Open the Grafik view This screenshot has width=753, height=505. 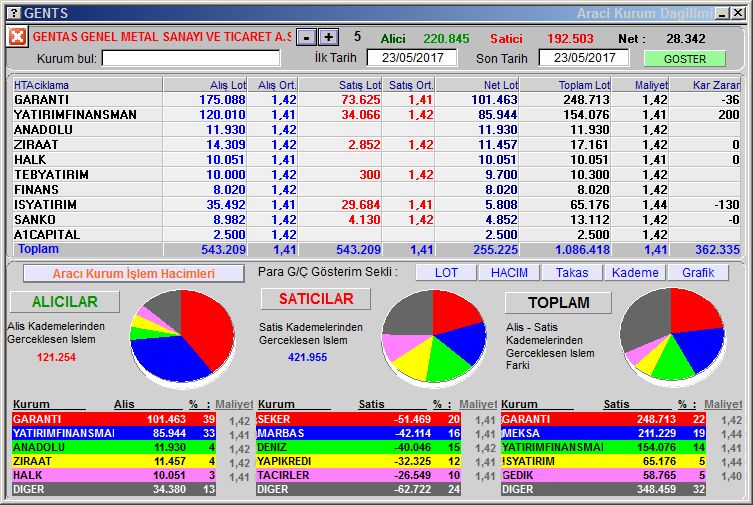[698, 272]
